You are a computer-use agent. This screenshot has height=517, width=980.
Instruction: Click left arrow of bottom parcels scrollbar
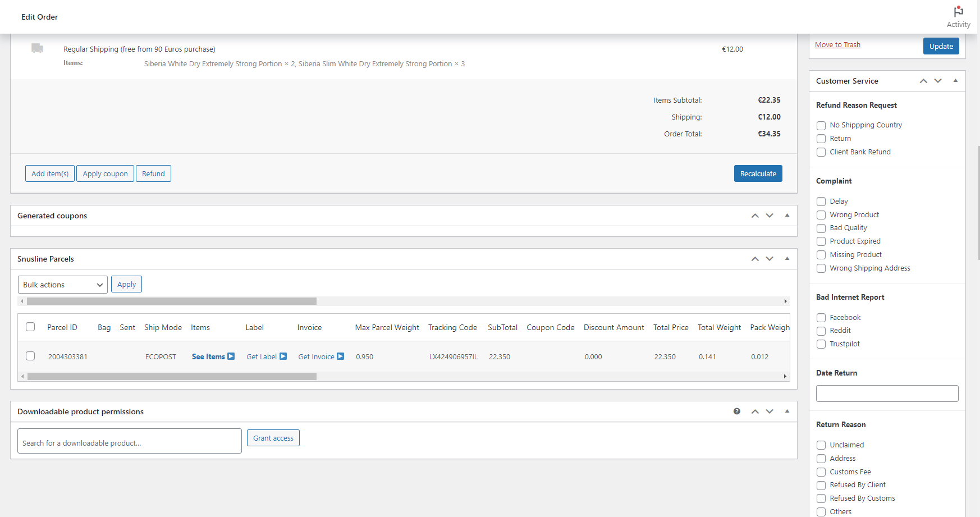click(x=22, y=377)
